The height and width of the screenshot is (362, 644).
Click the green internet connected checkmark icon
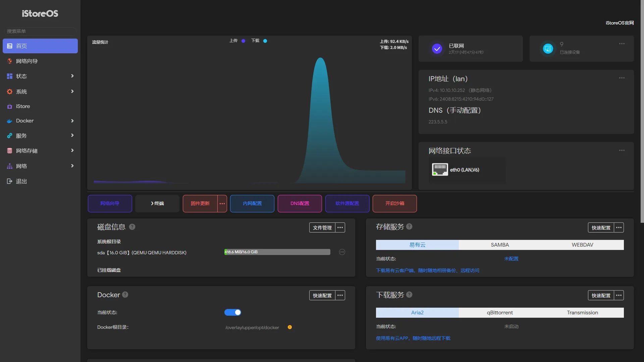pyautogui.click(x=437, y=49)
